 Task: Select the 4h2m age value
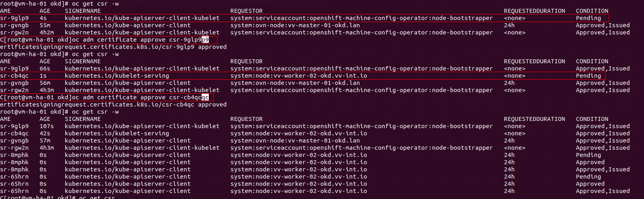pos(46,32)
